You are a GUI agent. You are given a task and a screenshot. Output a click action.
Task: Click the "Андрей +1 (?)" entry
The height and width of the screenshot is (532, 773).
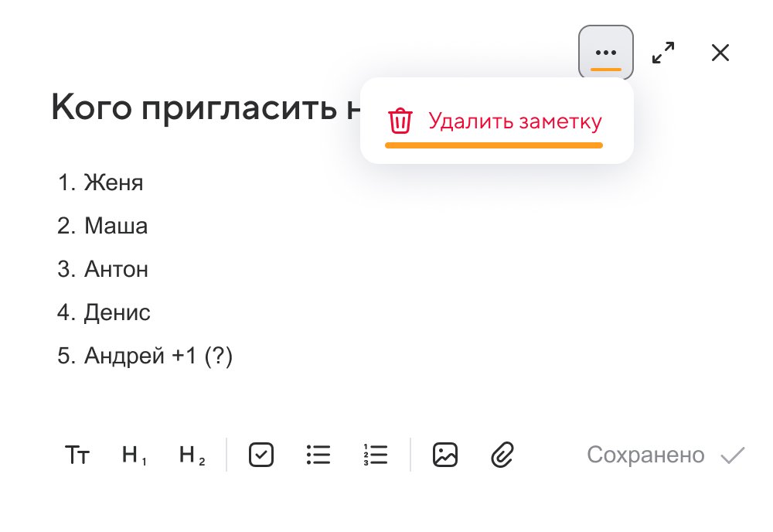click(158, 356)
